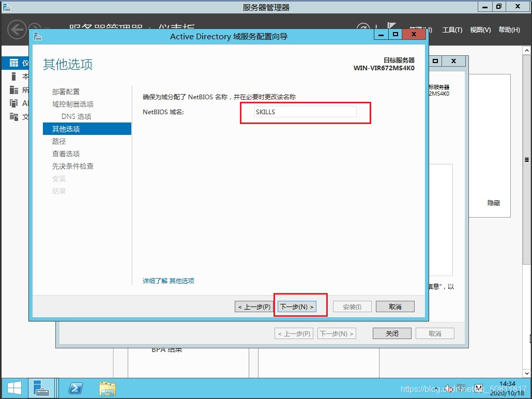Click the scroll up arrow in Server Manager

(x=526, y=51)
